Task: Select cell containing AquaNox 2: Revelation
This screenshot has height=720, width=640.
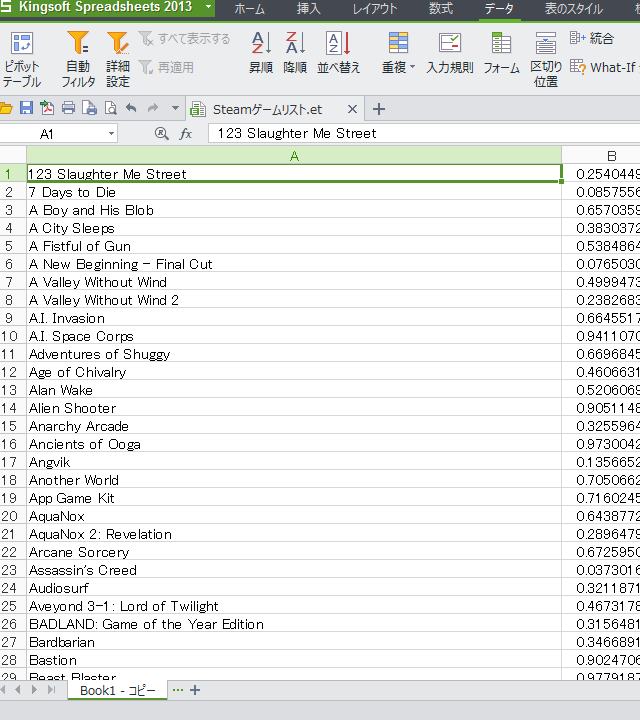Action: (x=294, y=534)
